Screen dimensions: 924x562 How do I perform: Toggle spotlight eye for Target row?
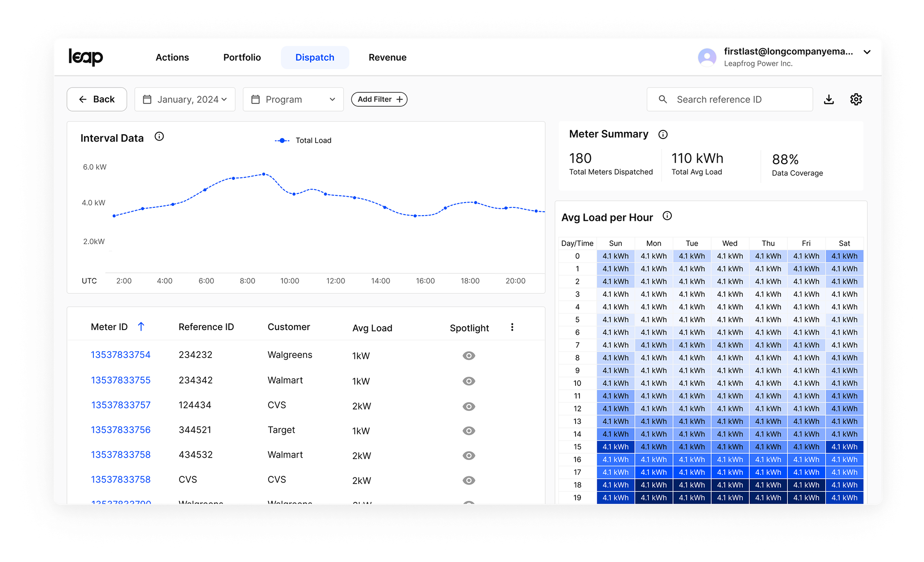pyautogui.click(x=469, y=431)
